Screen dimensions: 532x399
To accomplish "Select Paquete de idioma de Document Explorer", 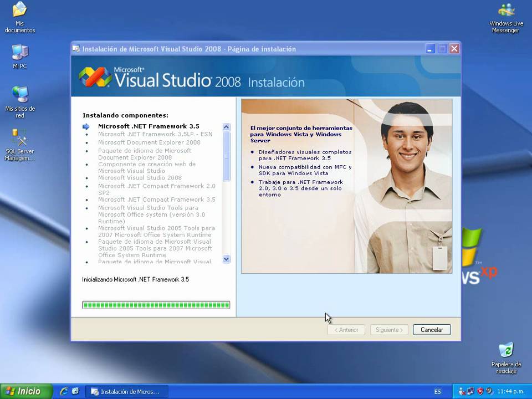I will [145, 154].
